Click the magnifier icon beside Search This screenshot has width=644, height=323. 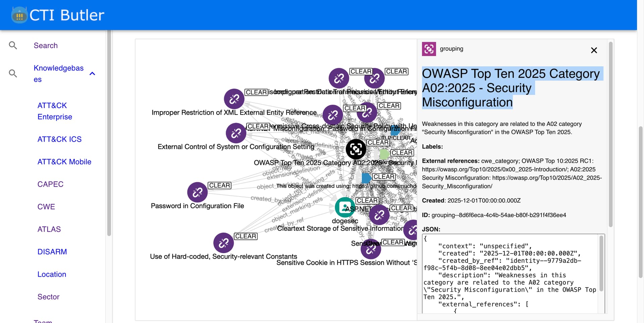pos(13,45)
